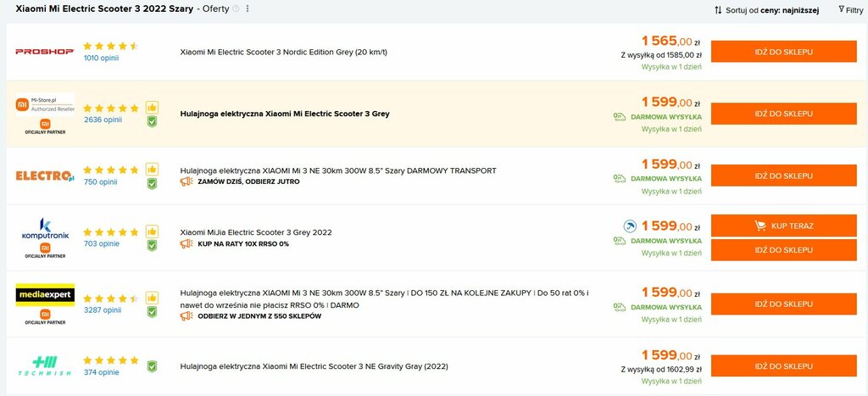
Task: Open Electro.pl DARMOWY TRANSPORT offer title
Action: coord(338,170)
